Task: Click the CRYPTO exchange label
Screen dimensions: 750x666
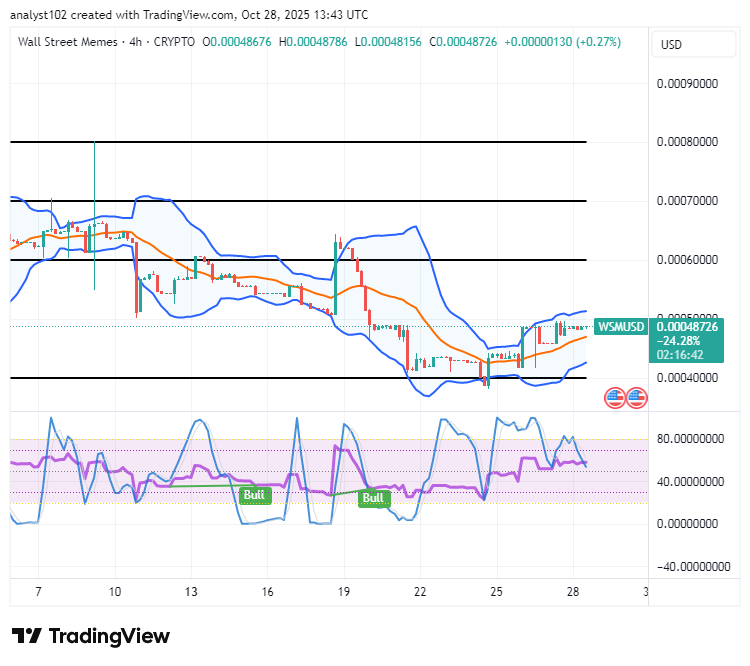Action: coord(174,42)
